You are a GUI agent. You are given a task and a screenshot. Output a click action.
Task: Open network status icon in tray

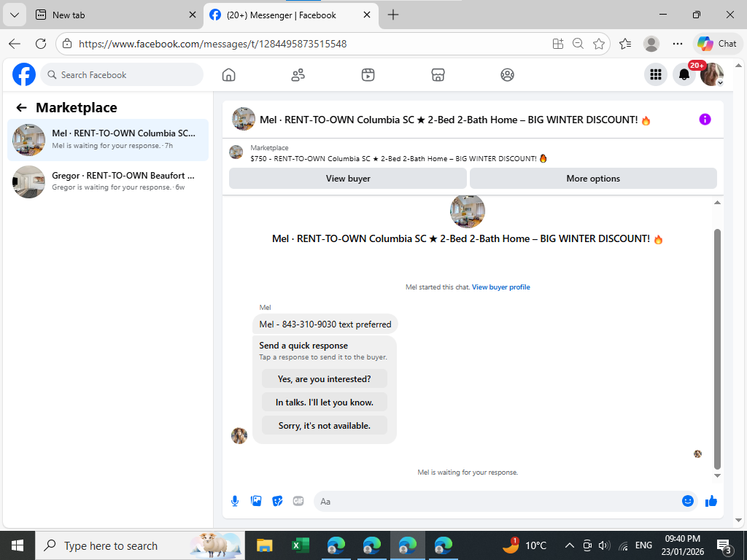click(623, 545)
